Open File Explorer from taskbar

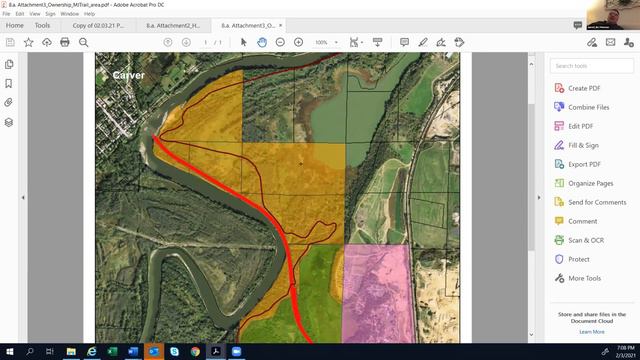click(x=71, y=351)
